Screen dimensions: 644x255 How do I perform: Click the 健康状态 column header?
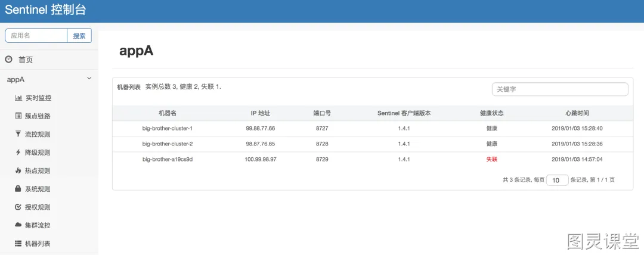click(x=491, y=113)
